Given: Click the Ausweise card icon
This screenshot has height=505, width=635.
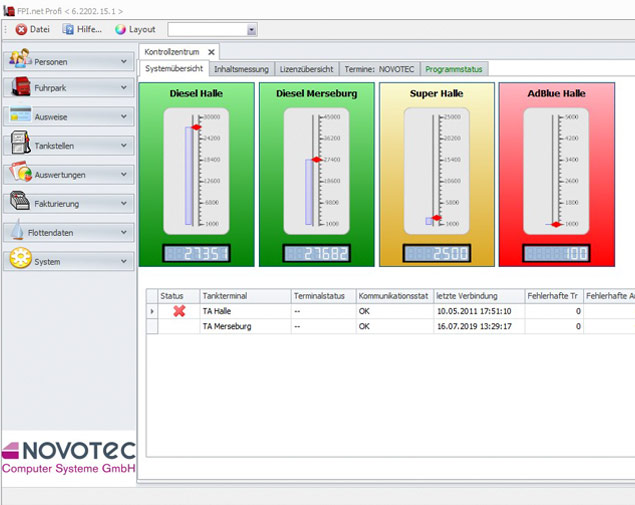Looking at the screenshot, I should coord(20,117).
